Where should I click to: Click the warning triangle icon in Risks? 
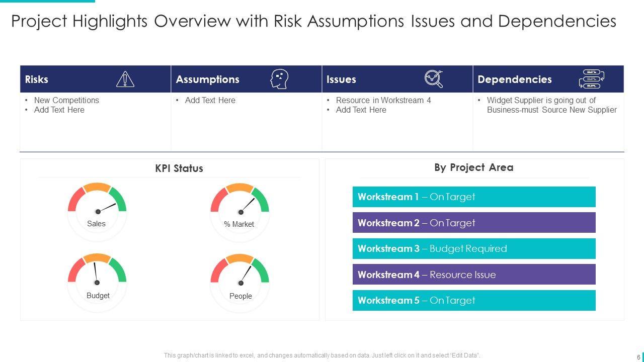click(125, 79)
